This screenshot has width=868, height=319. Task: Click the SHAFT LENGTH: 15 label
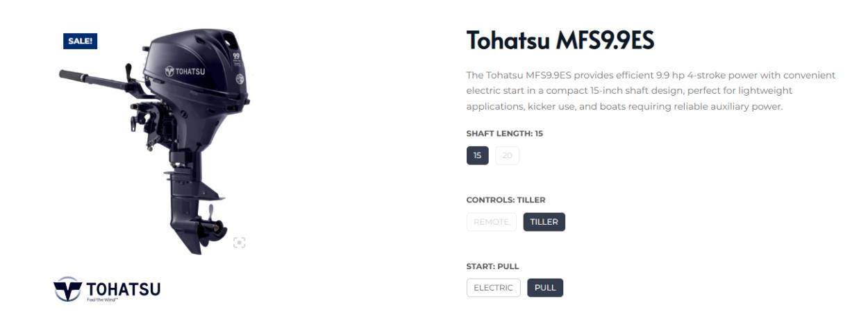504,134
